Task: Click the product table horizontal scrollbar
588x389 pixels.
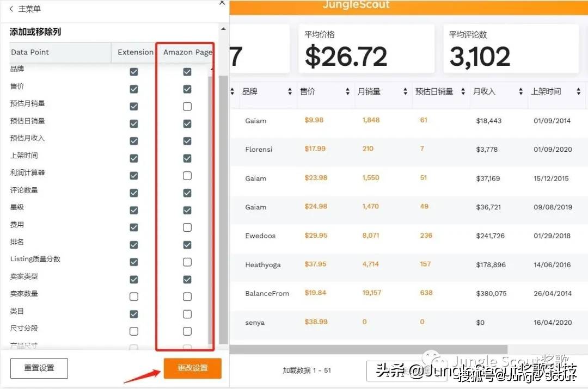Action: (368, 349)
